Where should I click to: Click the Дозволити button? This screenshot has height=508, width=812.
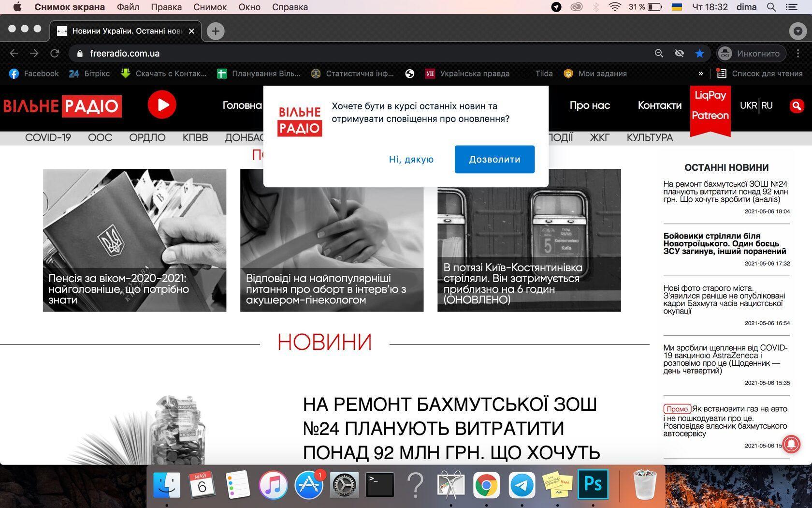coord(494,159)
